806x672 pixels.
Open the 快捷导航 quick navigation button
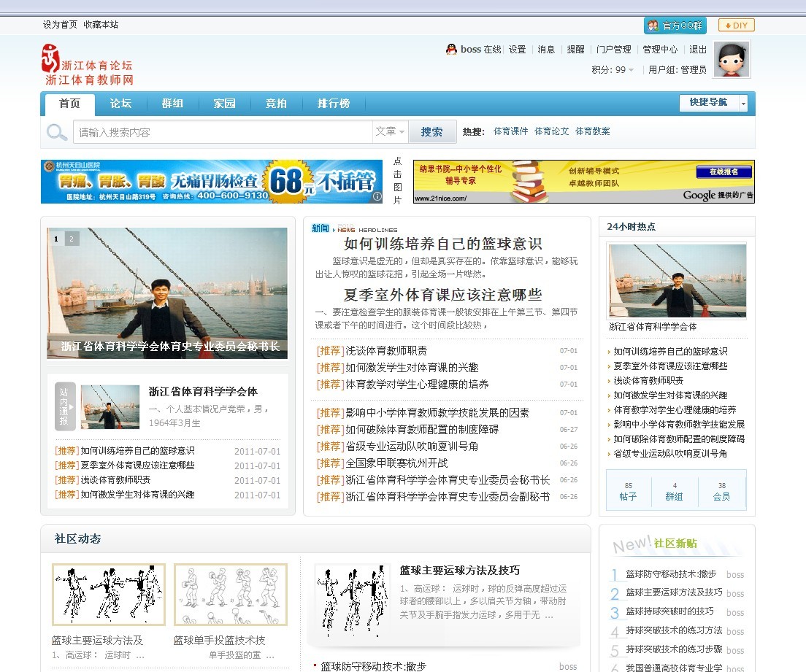point(709,103)
